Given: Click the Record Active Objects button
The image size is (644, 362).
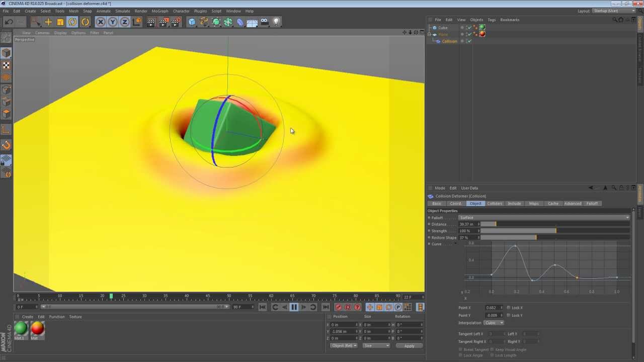Looking at the screenshot, I should point(338,307).
